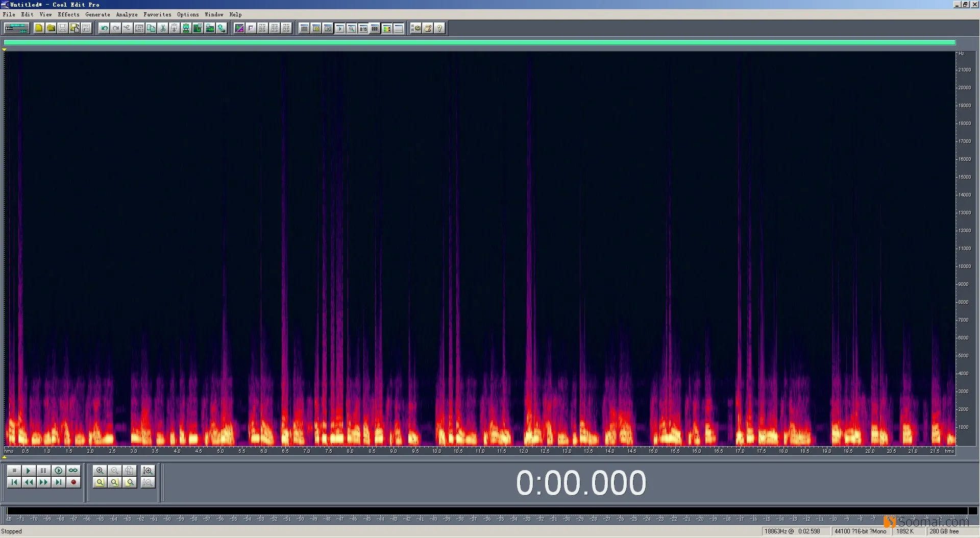Open the Favorites menu

(x=157, y=14)
